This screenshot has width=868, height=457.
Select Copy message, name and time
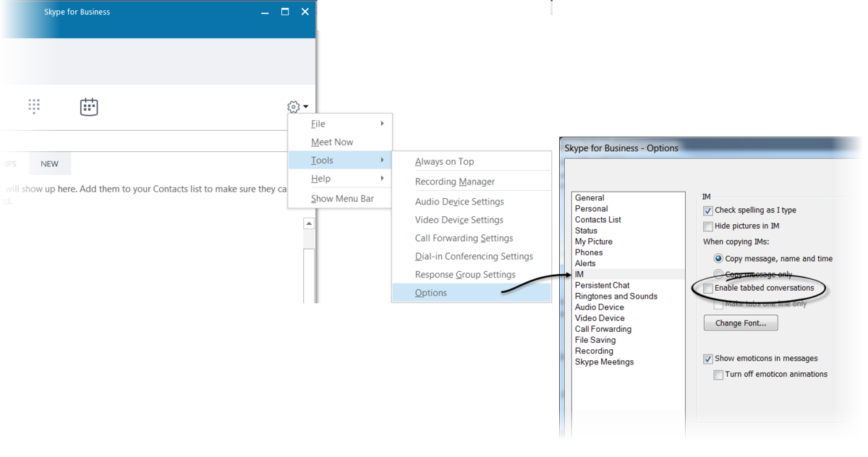coord(718,258)
